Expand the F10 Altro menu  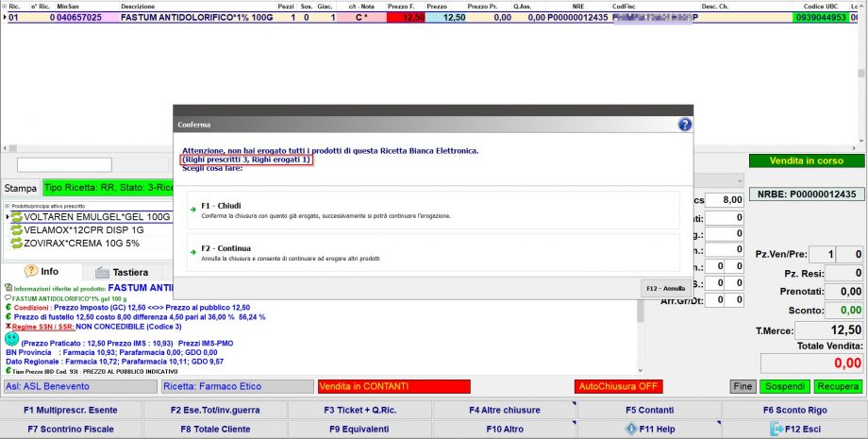pos(504,429)
